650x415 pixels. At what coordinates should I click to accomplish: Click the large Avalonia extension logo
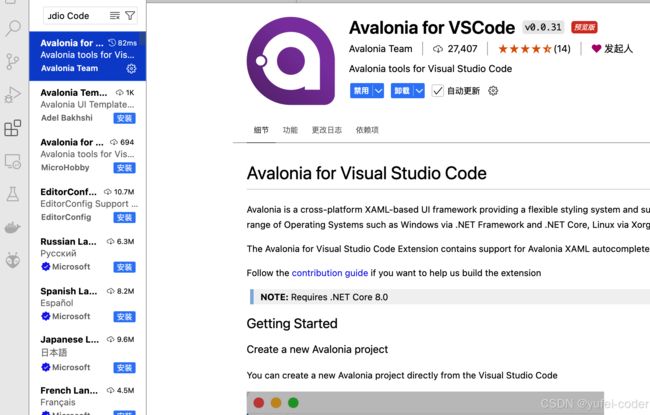click(x=291, y=61)
